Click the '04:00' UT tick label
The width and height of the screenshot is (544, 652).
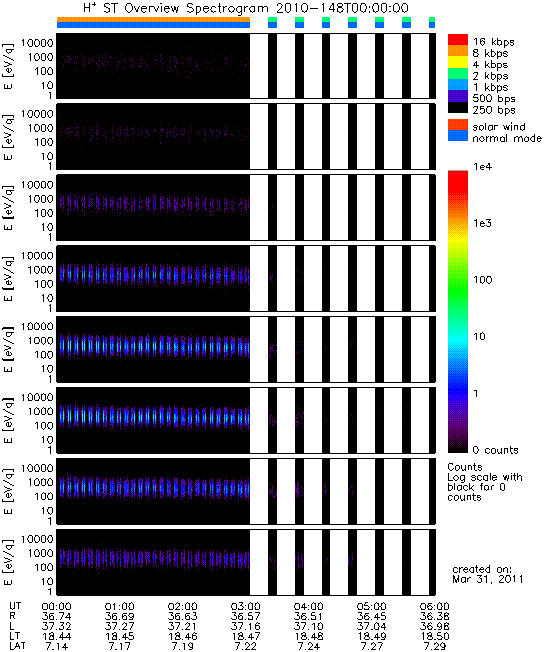(308, 607)
